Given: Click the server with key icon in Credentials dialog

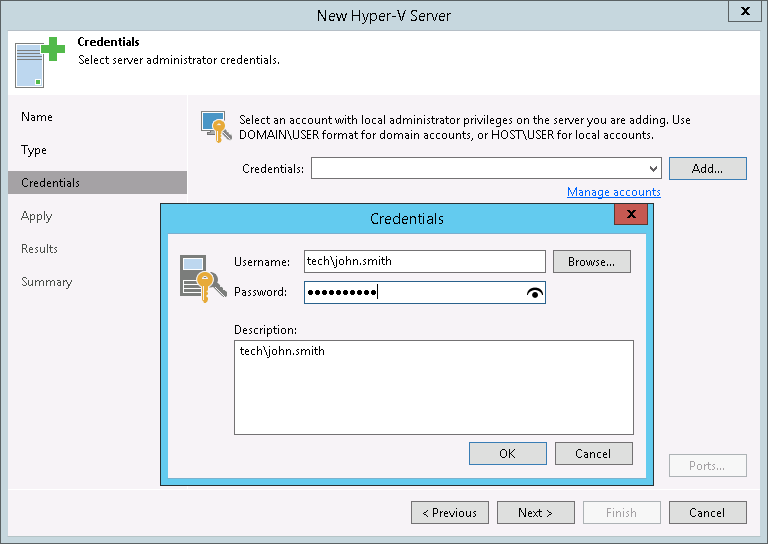Looking at the screenshot, I should point(203,279).
